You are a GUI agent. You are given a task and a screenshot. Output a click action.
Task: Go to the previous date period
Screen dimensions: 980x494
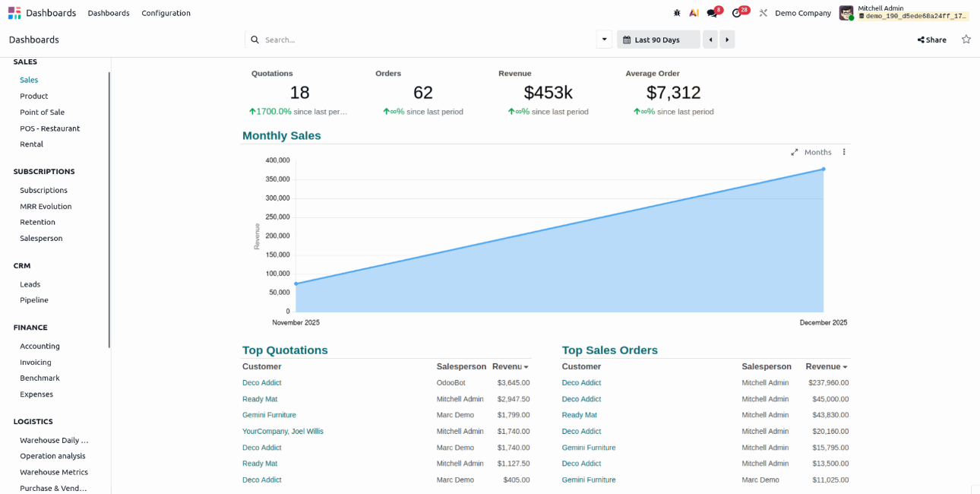[710, 40]
